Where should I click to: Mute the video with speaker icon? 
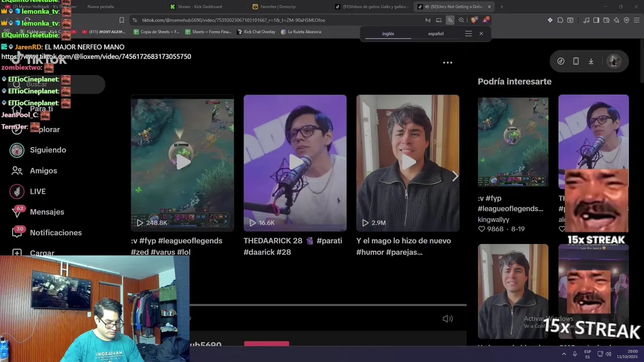447,318
